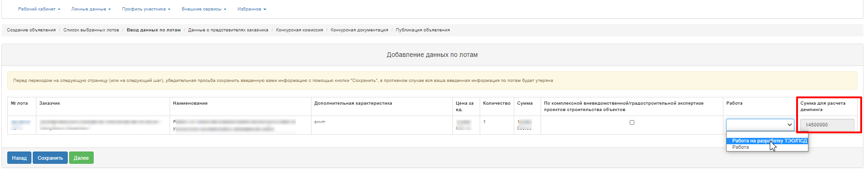This screenshot has height=182, width=868.
Task: Tick the комплексной вневедомственной экспертизе checkbox
Action: (632, 122)
